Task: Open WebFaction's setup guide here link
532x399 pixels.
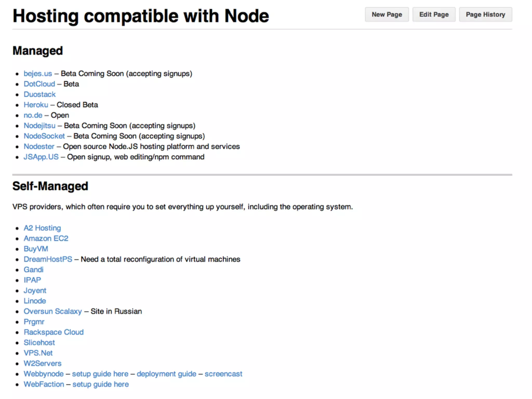Action: (x=101, y=384)
